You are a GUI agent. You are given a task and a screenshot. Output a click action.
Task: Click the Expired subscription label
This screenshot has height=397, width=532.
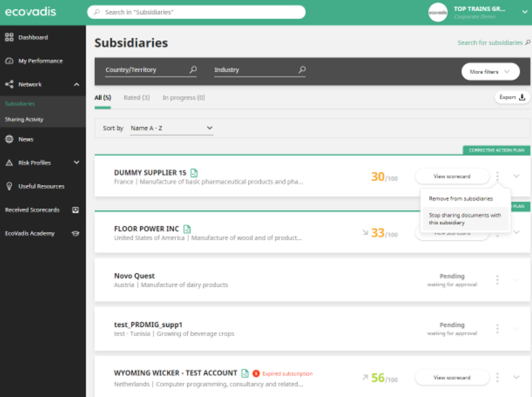(287, 373)
